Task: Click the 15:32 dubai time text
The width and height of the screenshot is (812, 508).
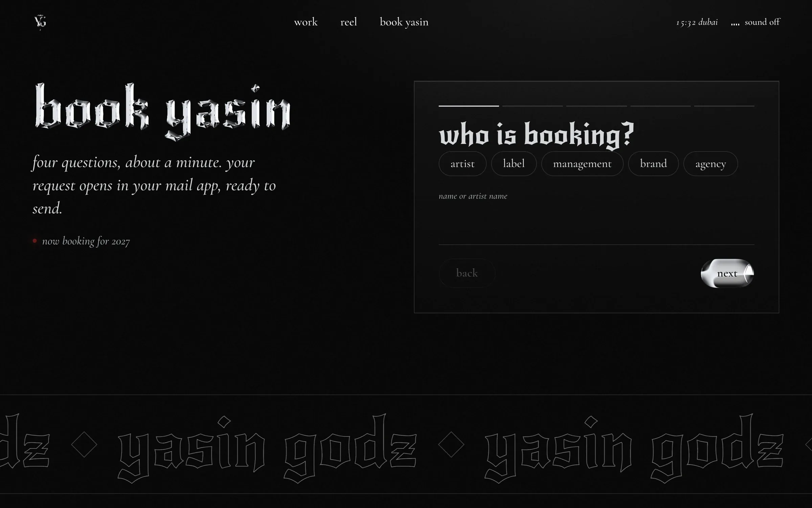Action: point(697,22)
